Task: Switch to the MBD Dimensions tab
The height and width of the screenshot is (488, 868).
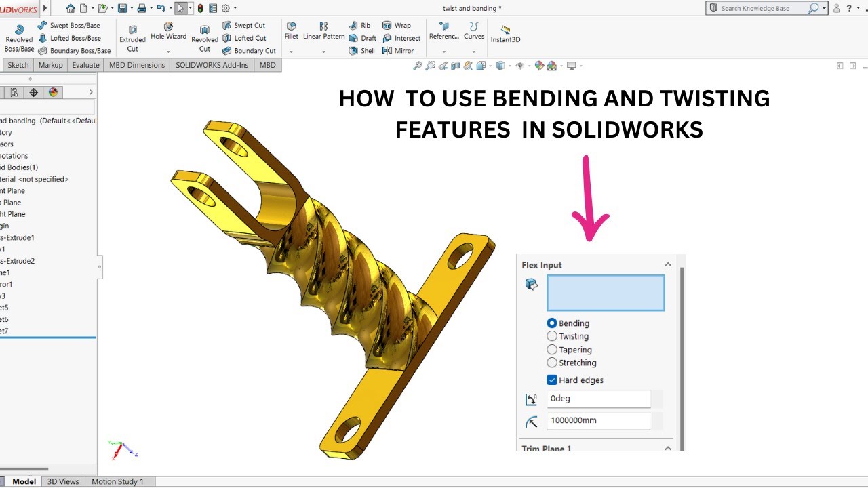Action: coord(137,65)
